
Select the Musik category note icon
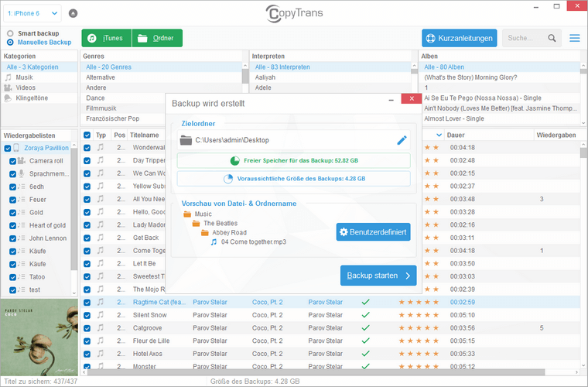tap(8, 77)
